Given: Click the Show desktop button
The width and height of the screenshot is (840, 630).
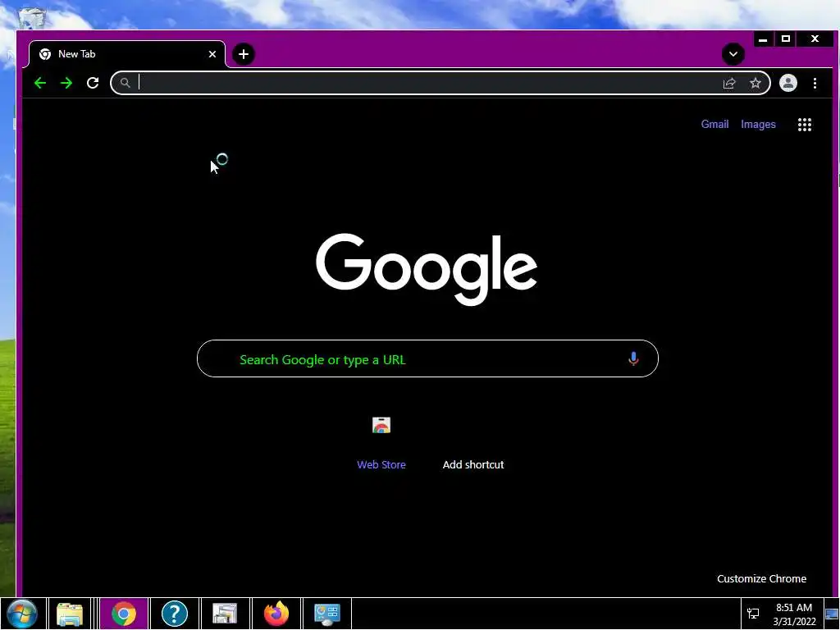Looking at the screenshot, I should (x=832, y=614).
